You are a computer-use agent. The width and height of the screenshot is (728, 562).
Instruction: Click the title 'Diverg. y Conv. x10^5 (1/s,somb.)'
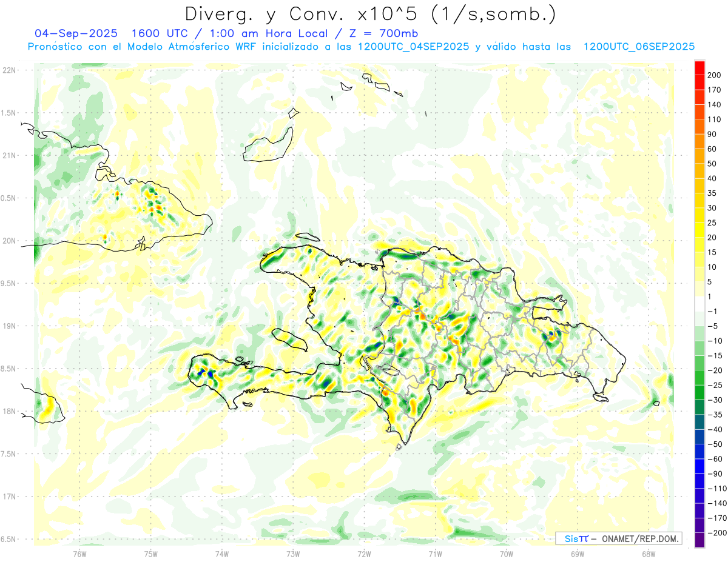(x=370, y=13)
